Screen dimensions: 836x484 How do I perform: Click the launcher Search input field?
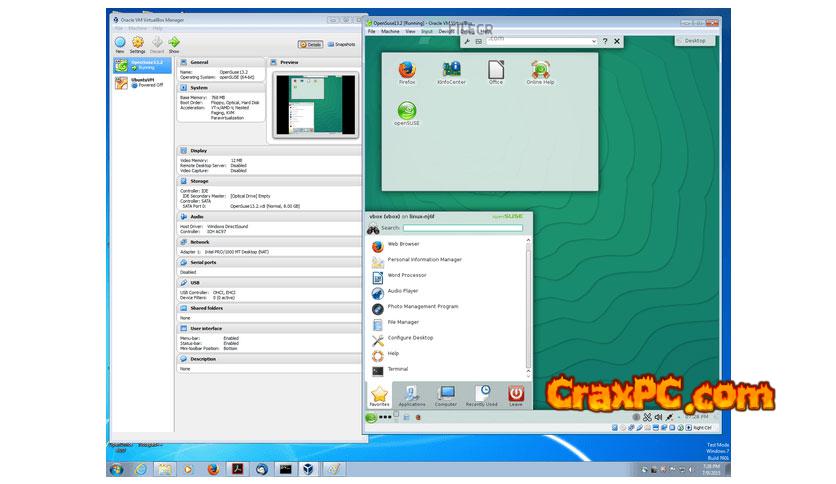click(462, 228)
